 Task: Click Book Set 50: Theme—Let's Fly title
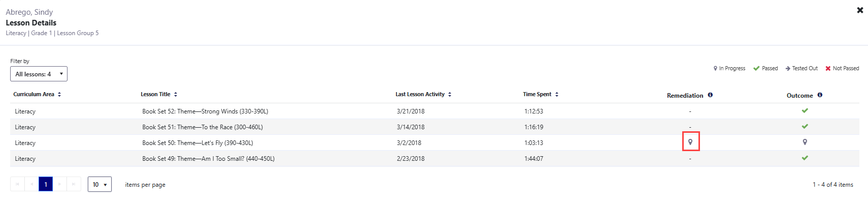197,143
